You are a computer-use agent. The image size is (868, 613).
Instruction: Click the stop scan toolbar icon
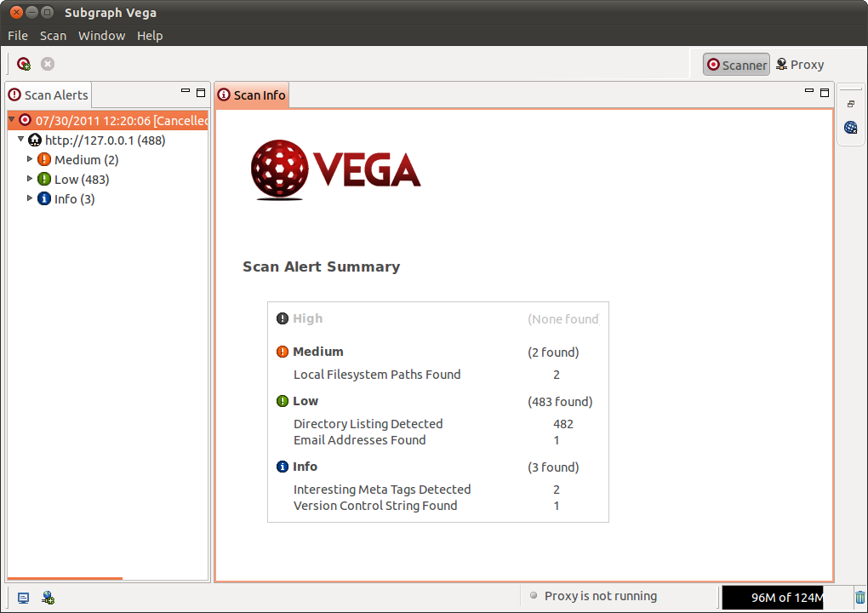pyautogui.click(x=48, y=64)
